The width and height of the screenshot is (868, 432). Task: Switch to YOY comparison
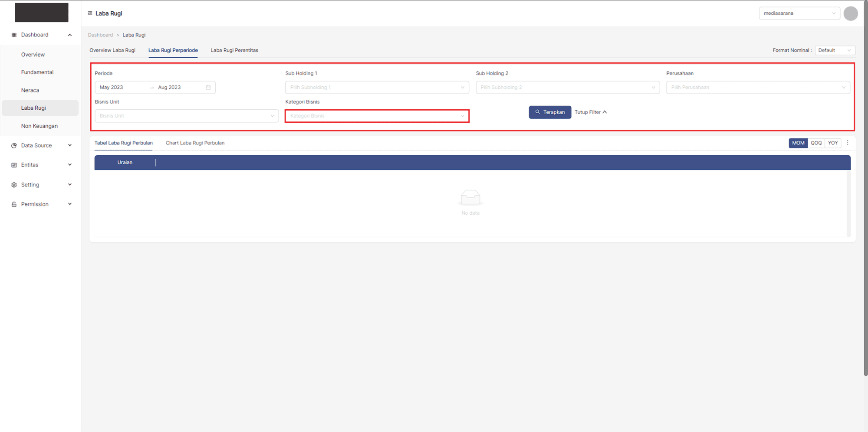tap(832, 143)
